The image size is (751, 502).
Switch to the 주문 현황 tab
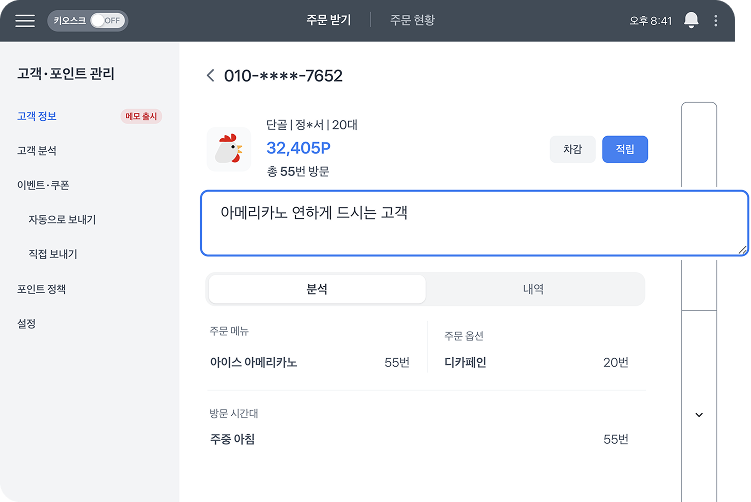coord(412,20)
